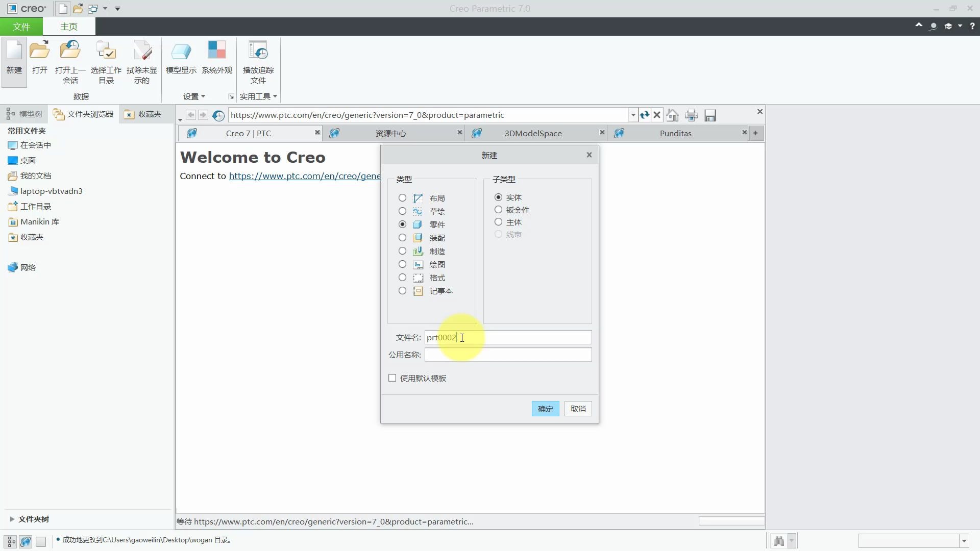
Task: Add a new browser tab with plus
Action: (x=755, y=133)
